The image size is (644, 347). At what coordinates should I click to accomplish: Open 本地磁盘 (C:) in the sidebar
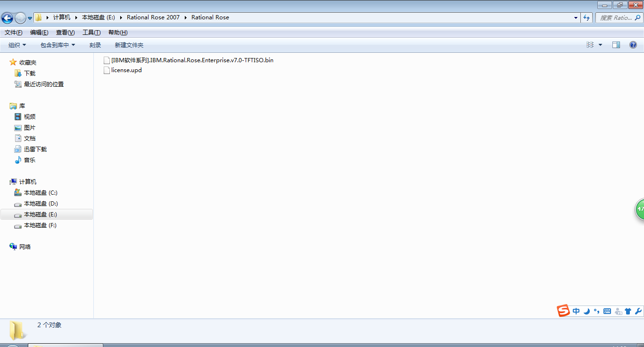(41, 192)
